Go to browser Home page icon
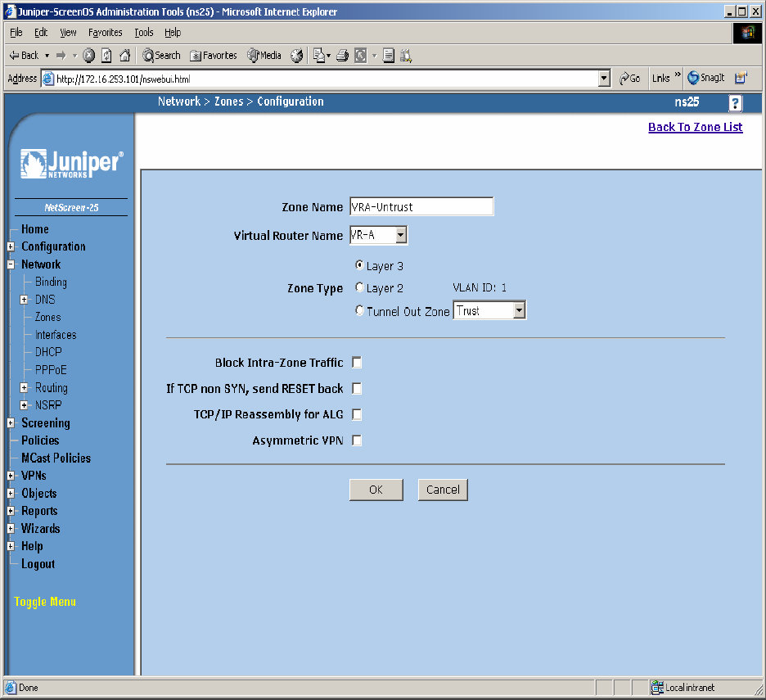The width and height of the screenshot is (766, 700). tap(125, 55)
